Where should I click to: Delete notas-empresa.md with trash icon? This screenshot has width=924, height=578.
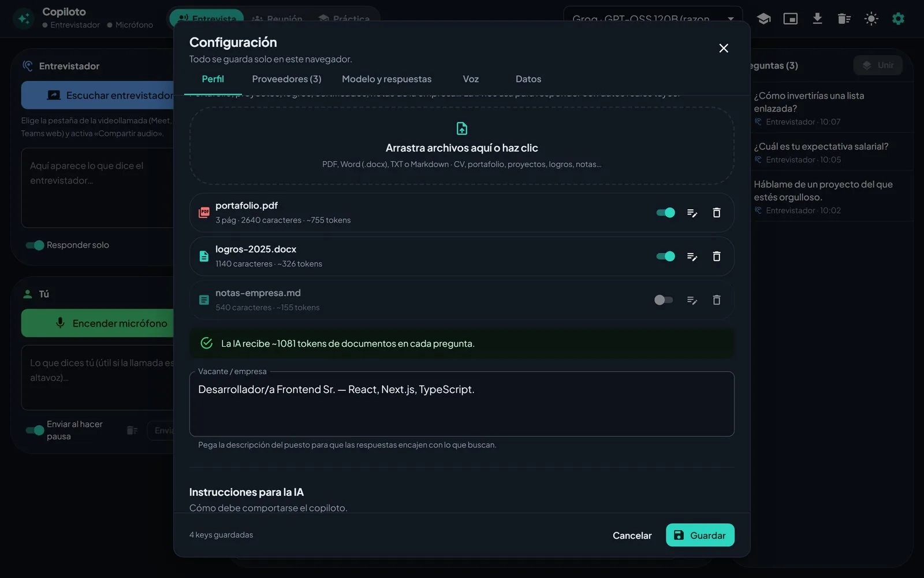point(717,300)
